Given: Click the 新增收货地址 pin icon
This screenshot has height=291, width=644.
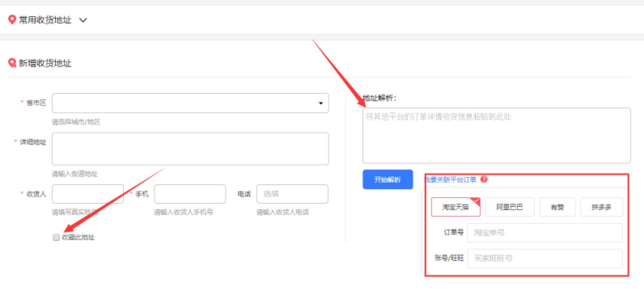Looking at the screenshot, I should click(12, 63).
